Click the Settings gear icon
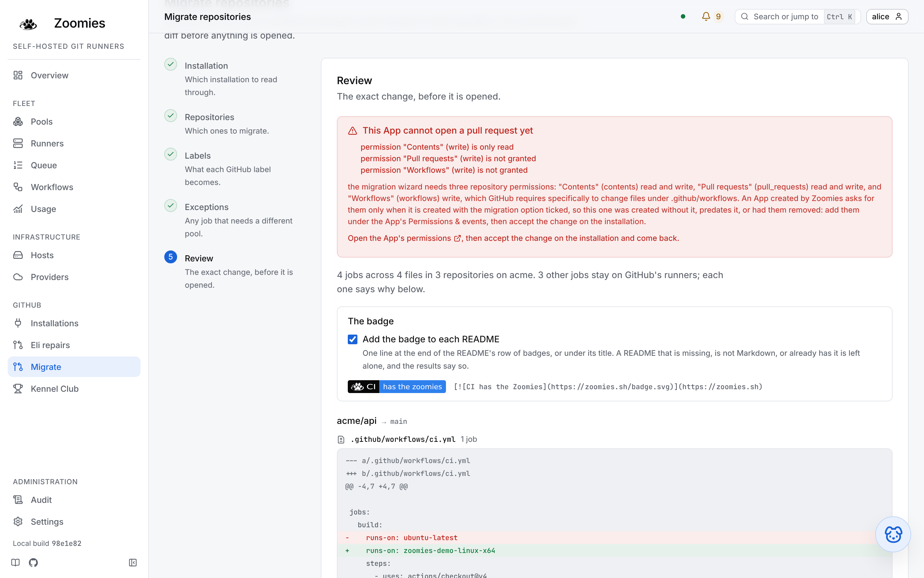This screenshot has height=578, width=924. point(18,521)
